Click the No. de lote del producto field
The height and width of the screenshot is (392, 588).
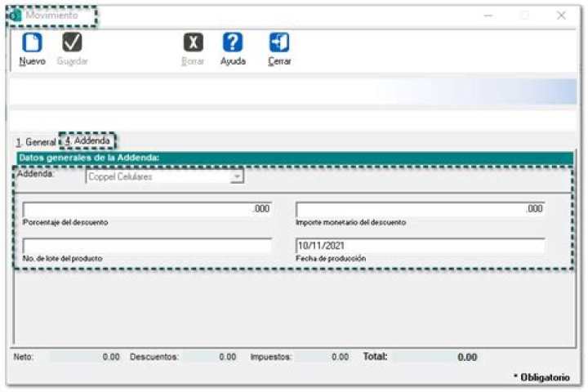tap(147, 246)
